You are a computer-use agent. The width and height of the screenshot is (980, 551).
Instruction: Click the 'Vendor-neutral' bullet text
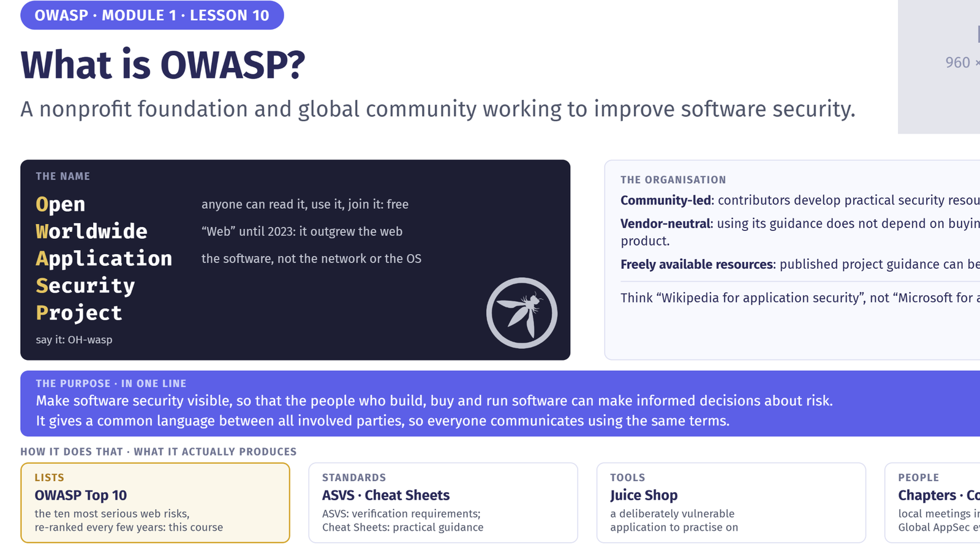[x=800, y=232]
